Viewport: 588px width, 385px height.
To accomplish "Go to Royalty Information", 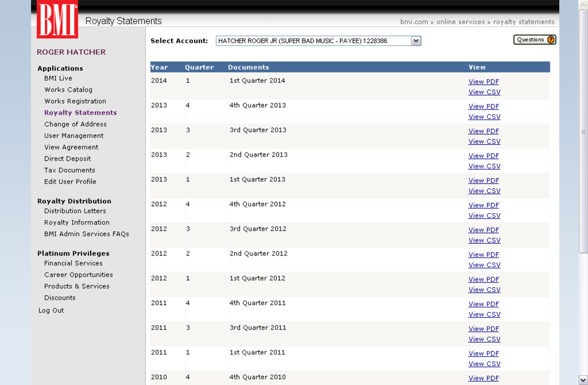I will pyautogui.click(x=77, y=223).
